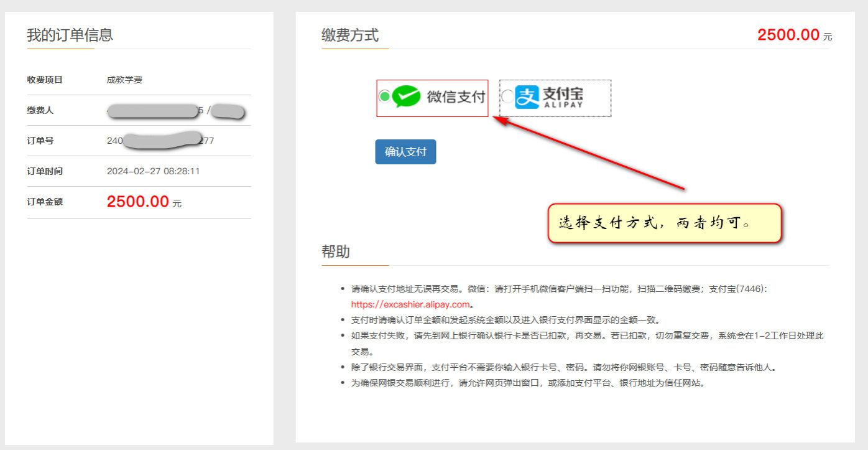Click the 订单时间 label

[x=45, y=171]
